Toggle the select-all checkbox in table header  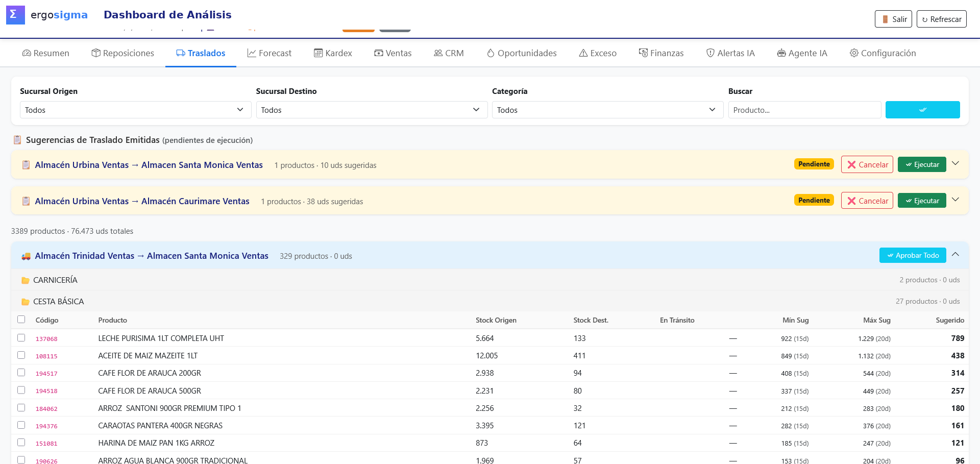(x=21, y=320)
